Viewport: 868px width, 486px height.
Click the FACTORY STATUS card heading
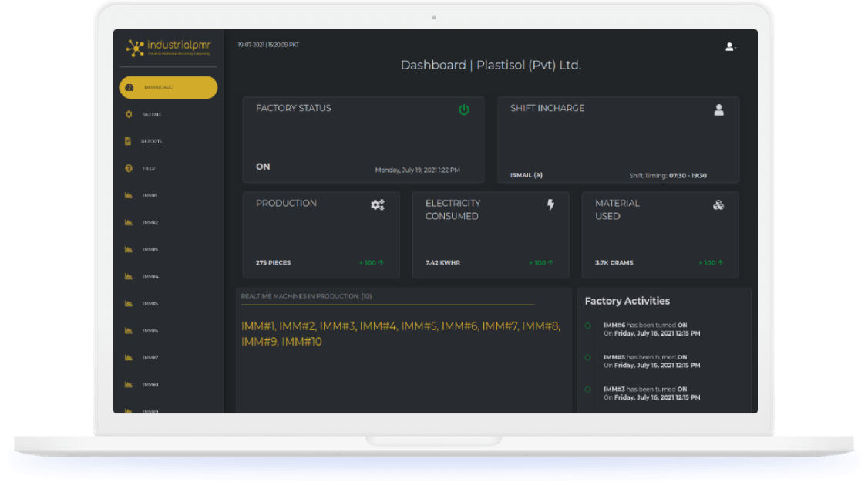point(294,109)
